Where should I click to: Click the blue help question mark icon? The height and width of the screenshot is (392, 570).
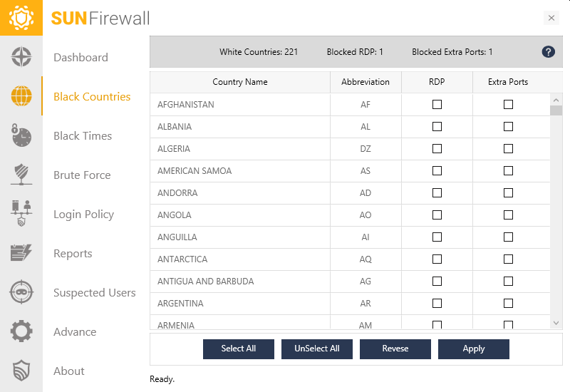point(548,51)
